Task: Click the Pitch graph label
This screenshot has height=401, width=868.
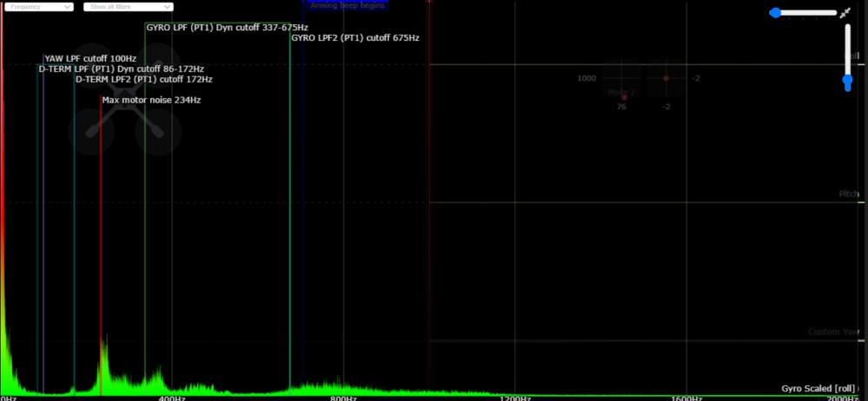Action: click(x=848, y=194)
